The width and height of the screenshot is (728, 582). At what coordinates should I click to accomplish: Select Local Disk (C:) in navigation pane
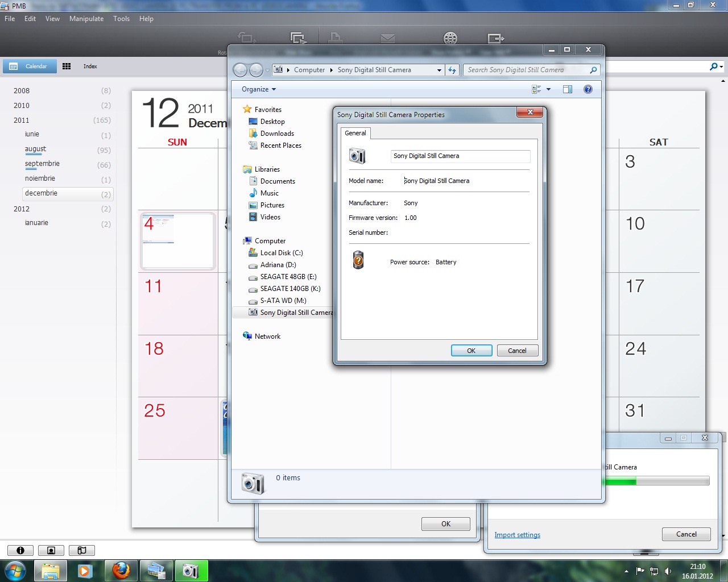(282, 253)
